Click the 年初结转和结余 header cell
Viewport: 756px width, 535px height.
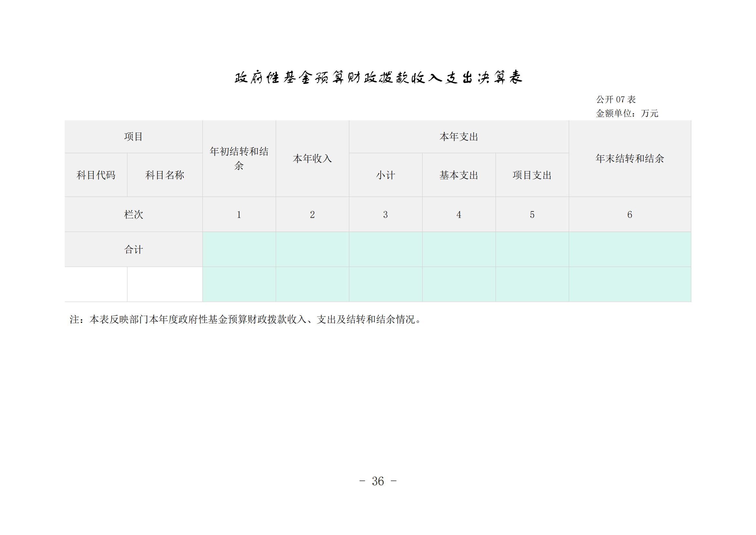click(239, 158)
